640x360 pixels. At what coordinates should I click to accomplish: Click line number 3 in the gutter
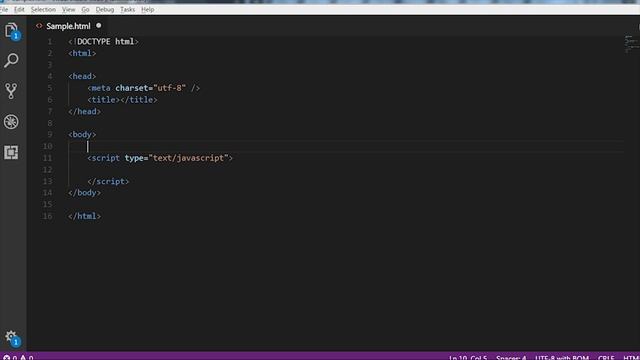point(50,65)
